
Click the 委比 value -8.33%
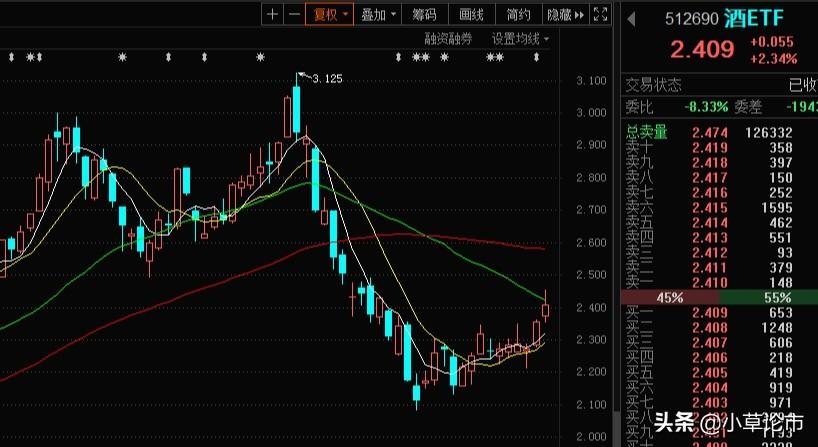(706, 107)
